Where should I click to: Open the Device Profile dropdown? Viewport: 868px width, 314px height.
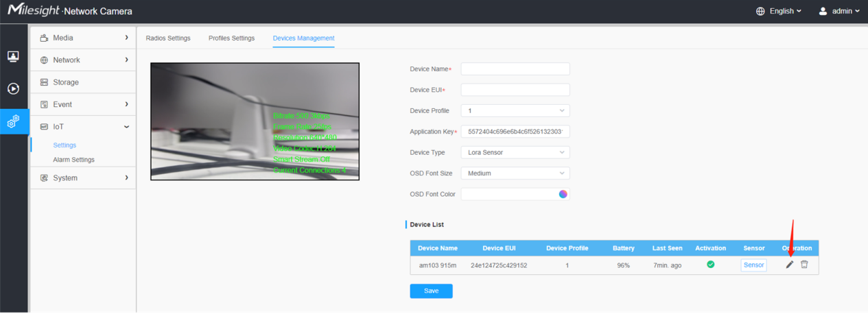click(515, 110)
